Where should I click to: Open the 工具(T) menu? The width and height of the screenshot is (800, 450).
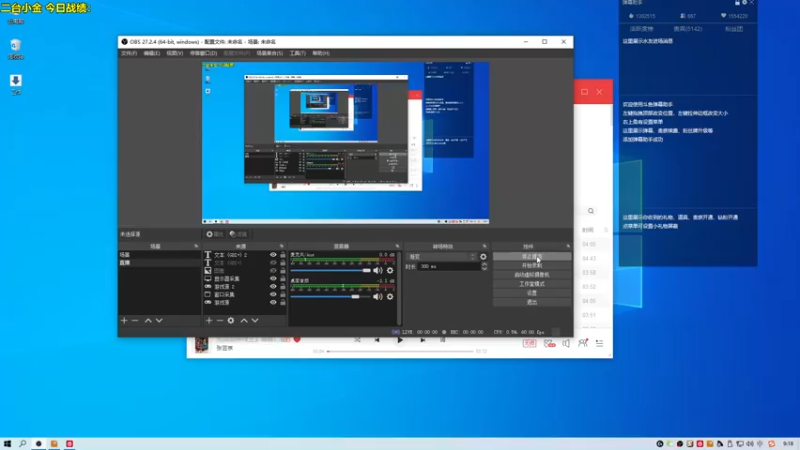pyautogui.click(x=297, y=53)
